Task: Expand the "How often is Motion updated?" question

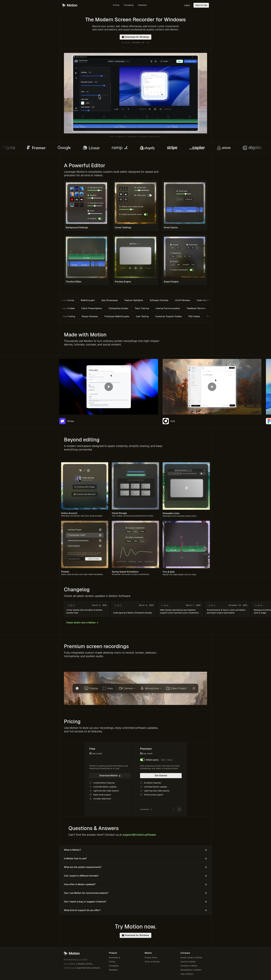Action: tap(135, 884)
